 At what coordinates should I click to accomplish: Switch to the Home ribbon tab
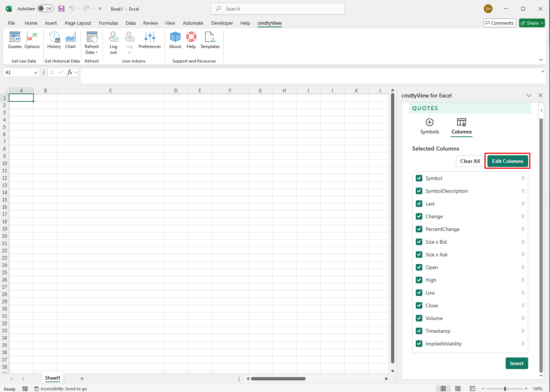(31, 23)
